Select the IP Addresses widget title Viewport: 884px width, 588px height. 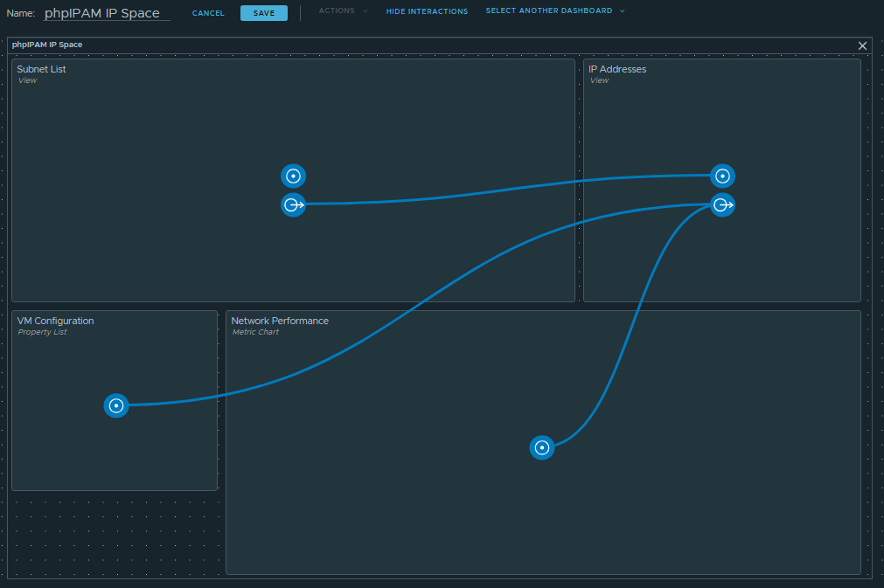click(617, 69)
